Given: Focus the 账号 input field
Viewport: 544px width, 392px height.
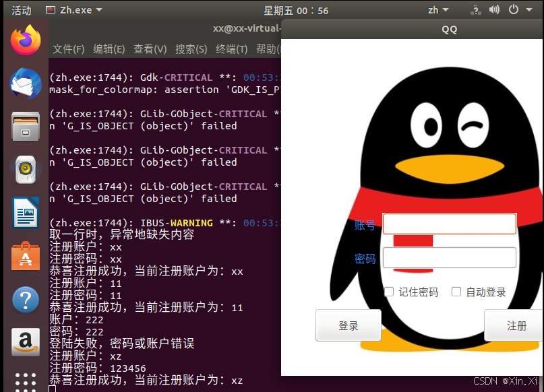Looking at the screenshot, I should 450,224.
